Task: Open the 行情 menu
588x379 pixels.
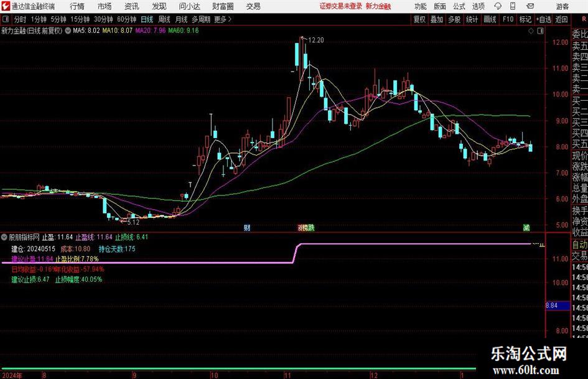Action: click(x=77, y=6)
